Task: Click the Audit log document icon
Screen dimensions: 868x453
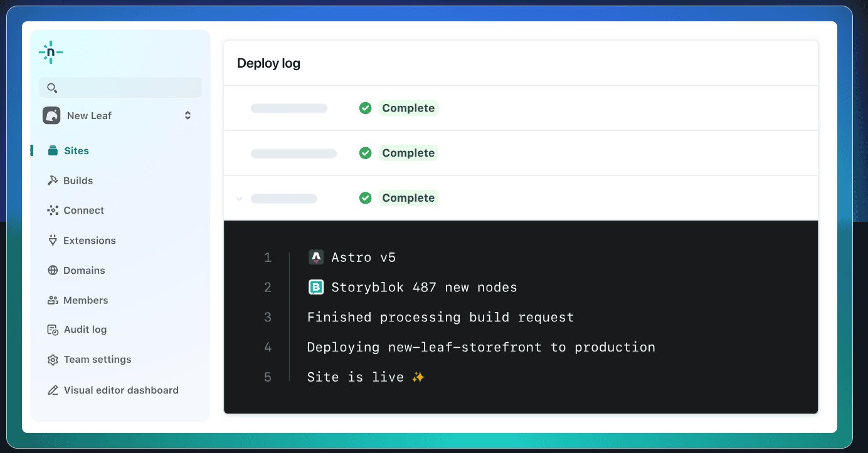Action: tap(53, 330)
